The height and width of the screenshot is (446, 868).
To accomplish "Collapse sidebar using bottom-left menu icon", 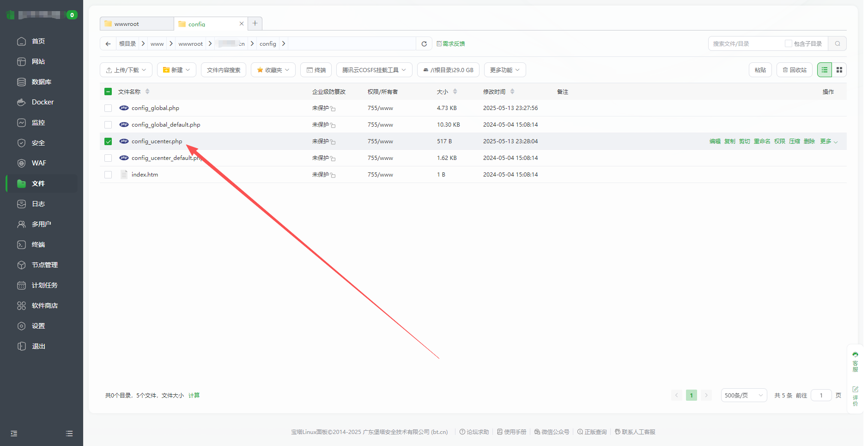I will (14, 434).
